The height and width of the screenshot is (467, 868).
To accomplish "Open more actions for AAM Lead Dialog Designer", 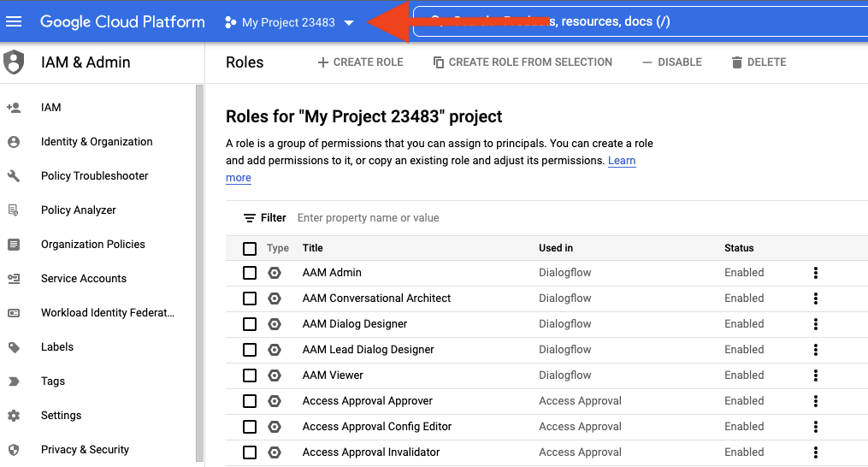I will [x=816, y=350].
